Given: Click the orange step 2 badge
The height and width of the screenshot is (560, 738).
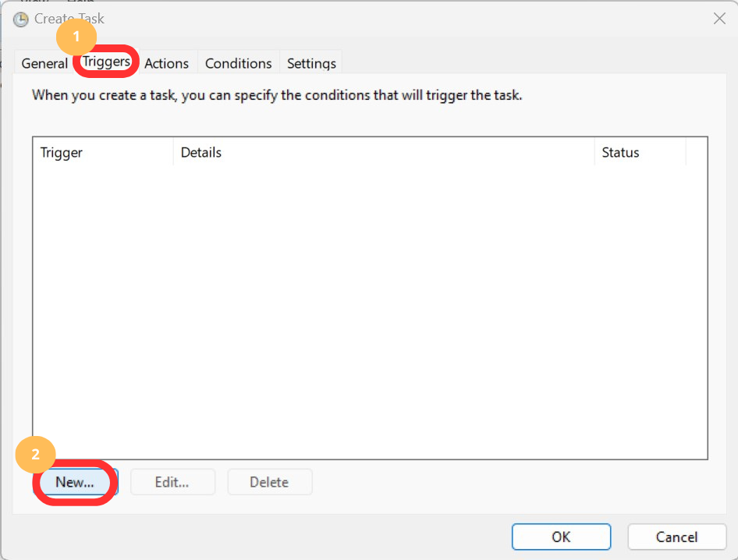Looking at the screenshot, I should (35, 455).
